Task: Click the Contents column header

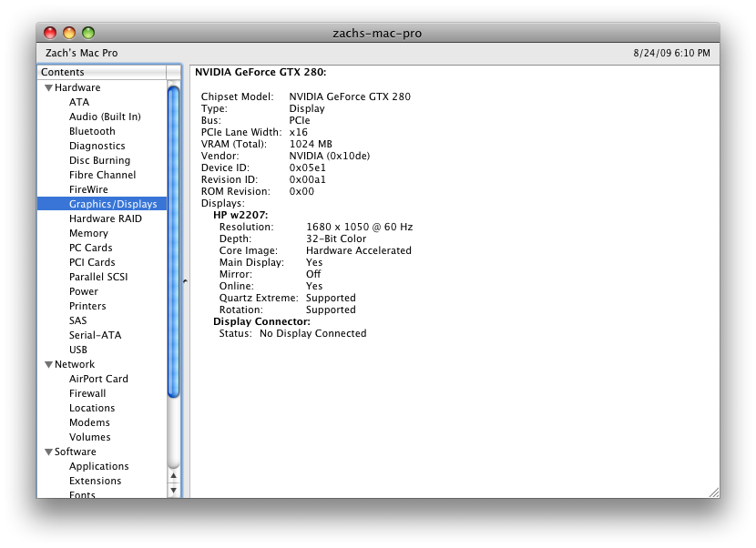Action: pyautogui.click(x=102, y=72)
